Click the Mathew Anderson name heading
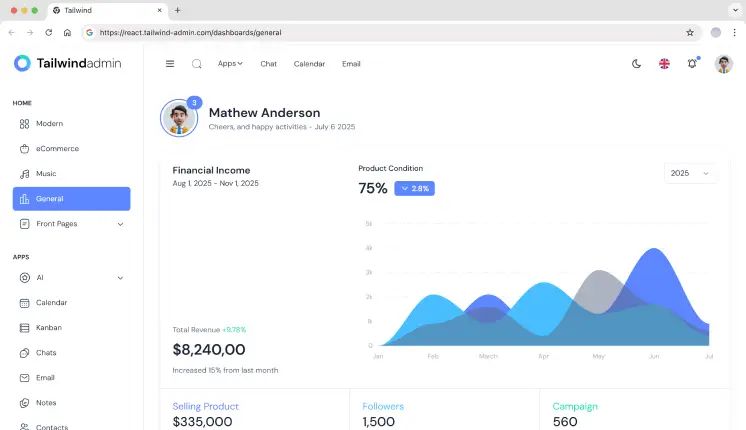Viewport: 746px width, 430px height. [x=265, y=113]
